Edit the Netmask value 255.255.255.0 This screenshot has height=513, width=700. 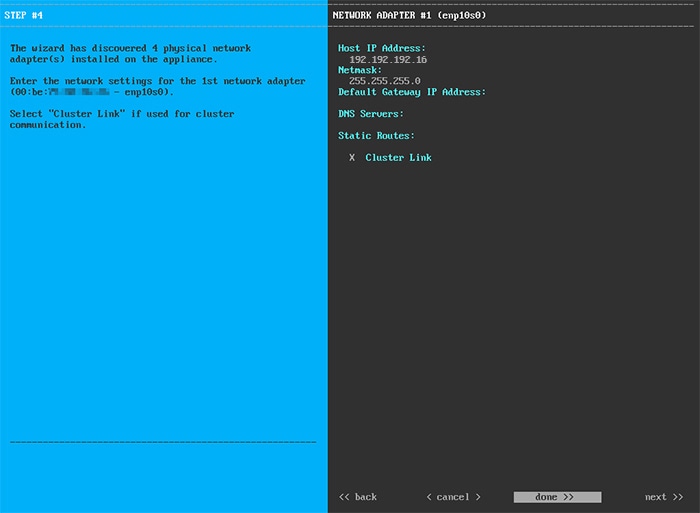[x=384, y=81]
